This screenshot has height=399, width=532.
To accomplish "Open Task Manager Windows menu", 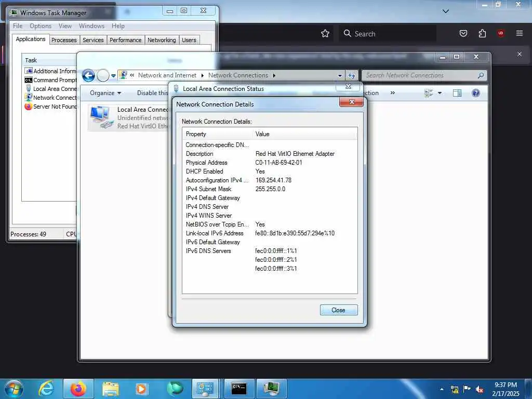I will point(91,26).
